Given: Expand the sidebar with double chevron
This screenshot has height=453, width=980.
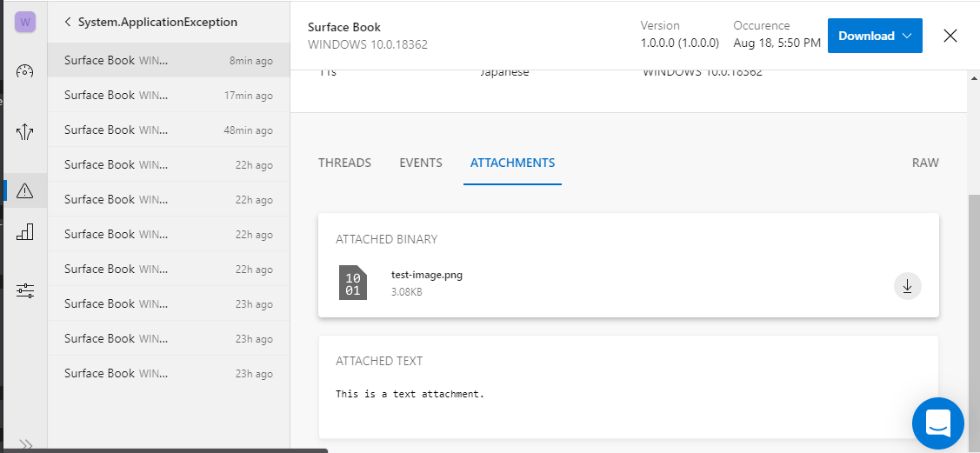Looking at the screenshot, I should (x=25, y=444).
